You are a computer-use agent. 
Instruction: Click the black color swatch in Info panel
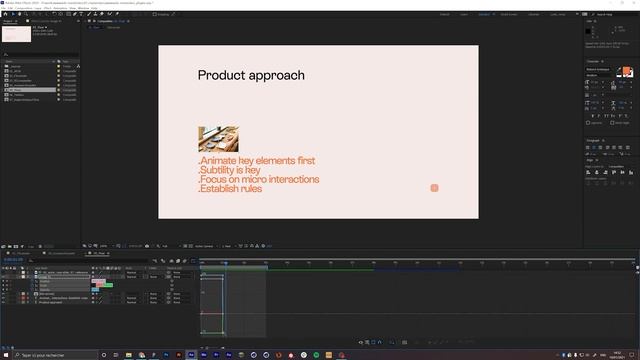pos(588,31)
